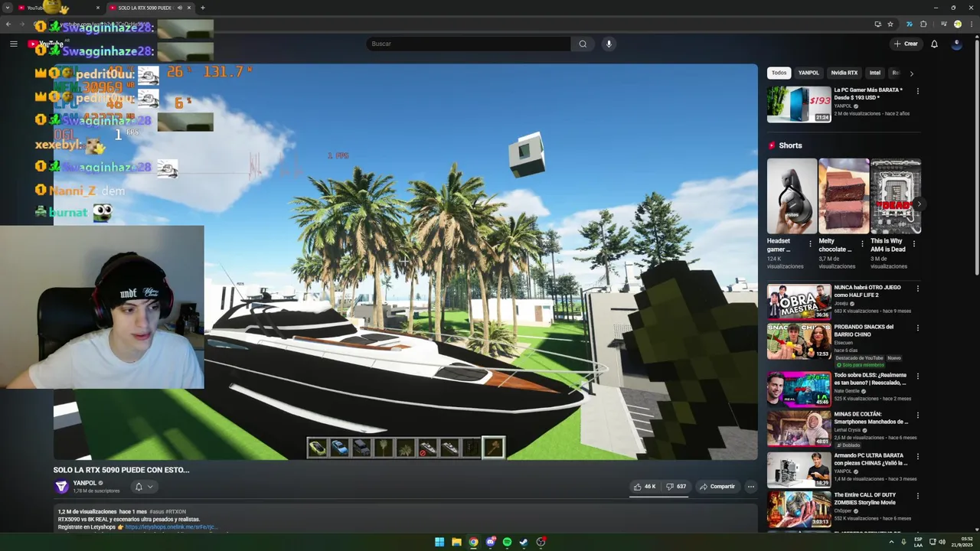Viewport: 980px width, 551px height.
Task: Open the YANPOL channel name link
Action: pos(84,483)
